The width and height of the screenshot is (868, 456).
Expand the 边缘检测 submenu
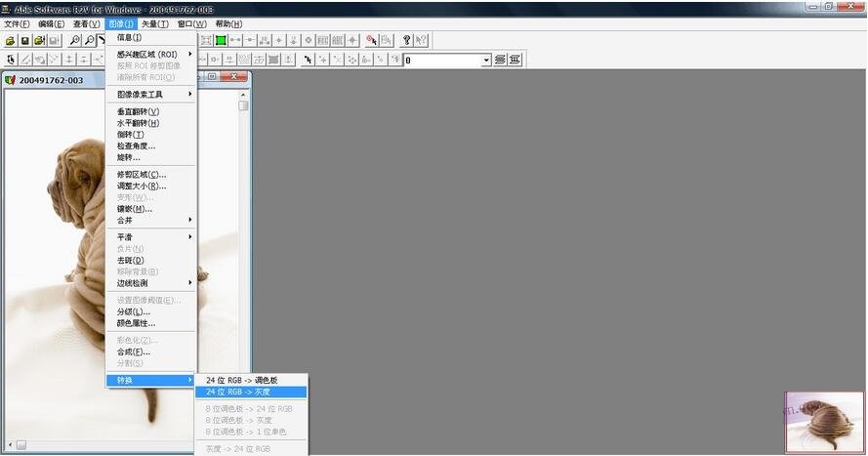(x=150, y=283)
